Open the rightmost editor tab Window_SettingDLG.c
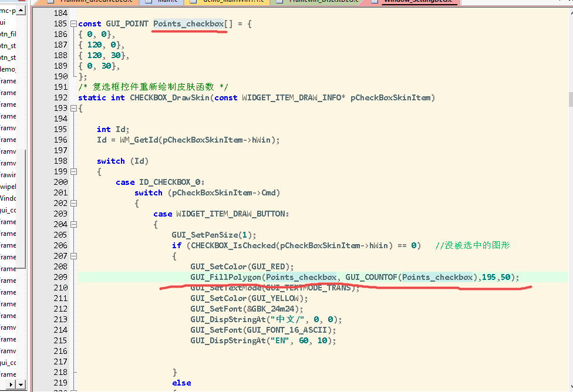 click(416, 2)
